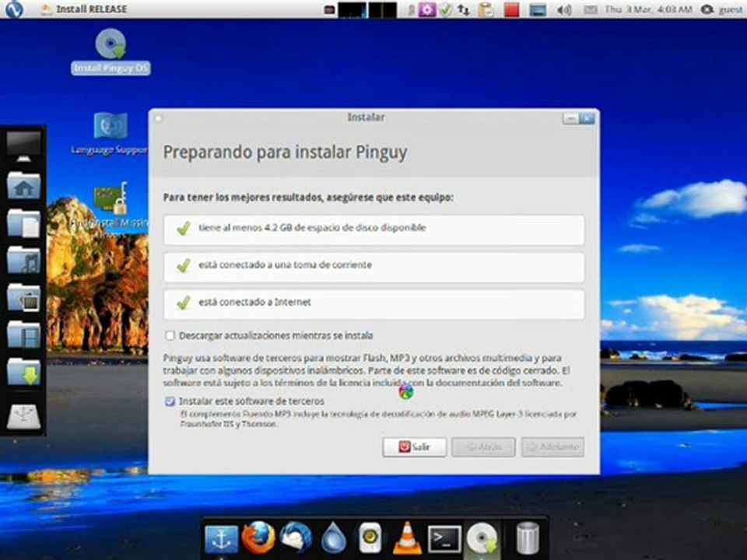Open the Downloads folder in side dock
Viewport: 747px width, 560px height.
click(x=23, y=372)
